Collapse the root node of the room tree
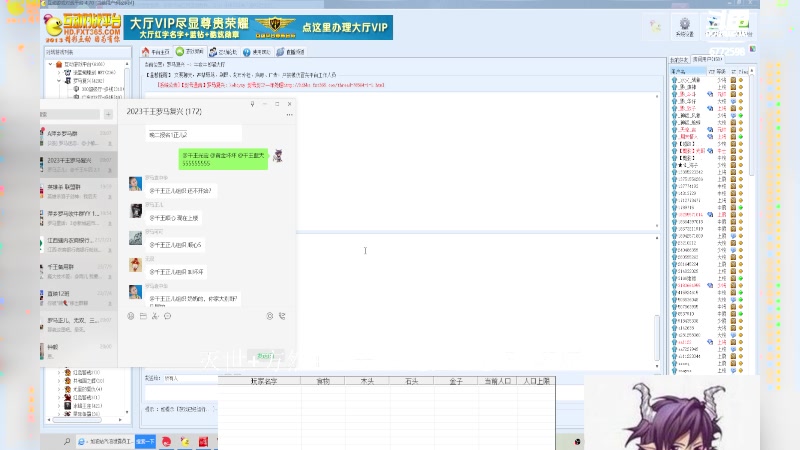The width and height of the screenshot is (800, 450). [x=51, y=64]
